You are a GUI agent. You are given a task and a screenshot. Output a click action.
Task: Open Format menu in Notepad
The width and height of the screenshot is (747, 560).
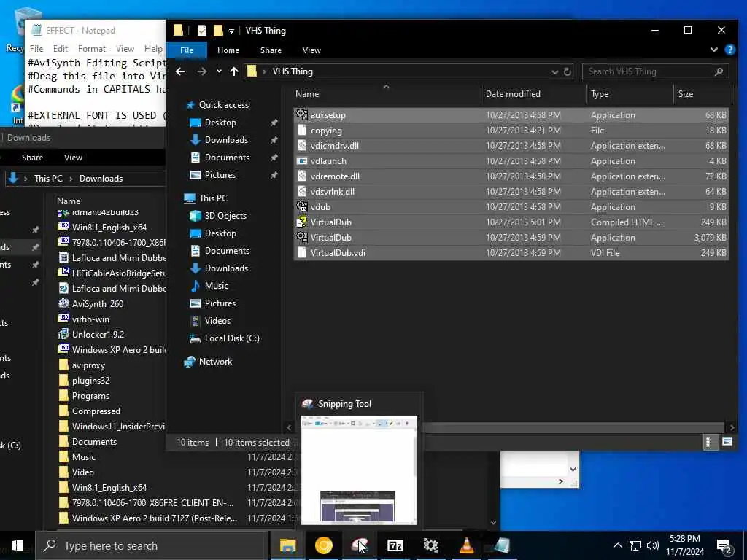[x=91, y=49]
